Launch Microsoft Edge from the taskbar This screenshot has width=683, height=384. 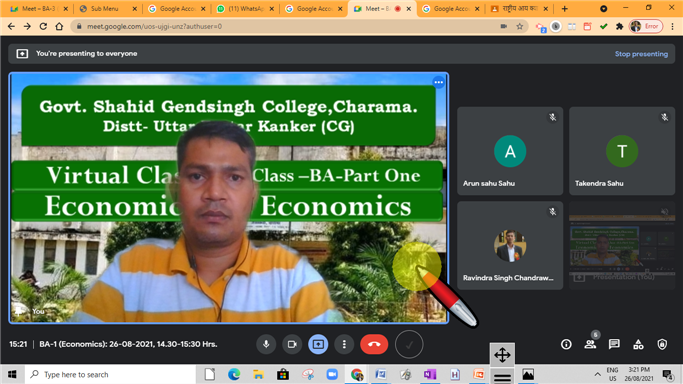point(234,374)
